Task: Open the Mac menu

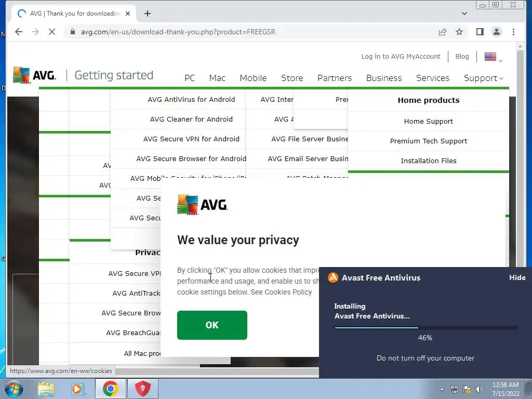Action: pos(217,78)
